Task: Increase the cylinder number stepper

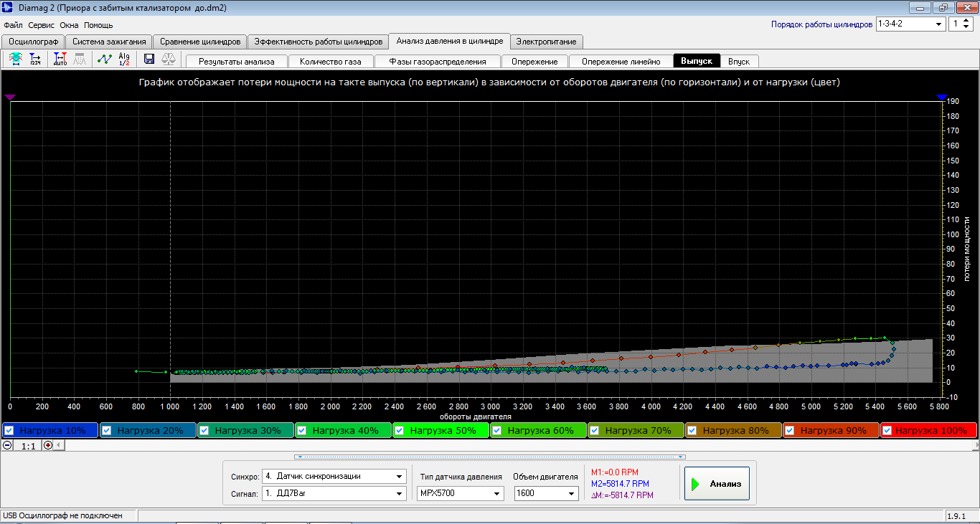Action: 966,21
